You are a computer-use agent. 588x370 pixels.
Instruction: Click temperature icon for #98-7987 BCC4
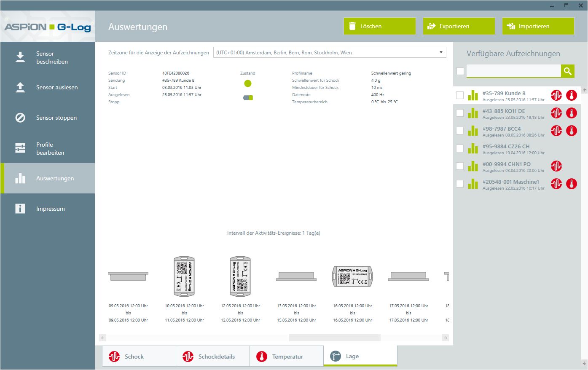pyautogui.click(x=572, y=131)
